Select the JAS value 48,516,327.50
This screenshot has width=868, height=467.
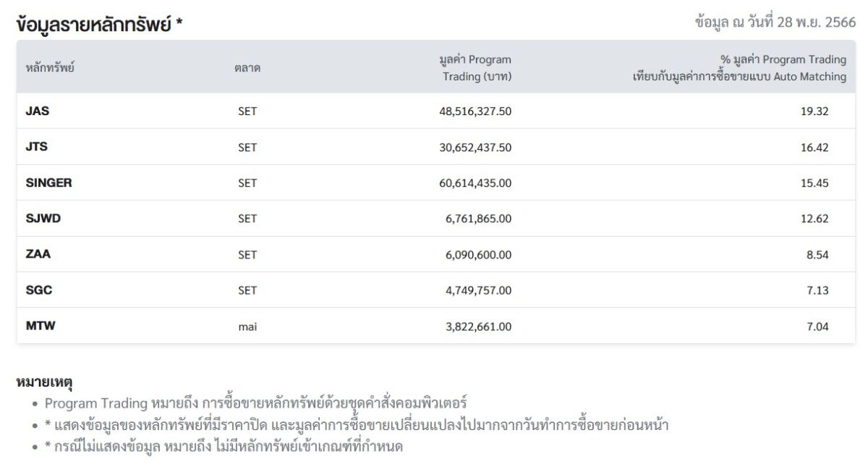475,112
